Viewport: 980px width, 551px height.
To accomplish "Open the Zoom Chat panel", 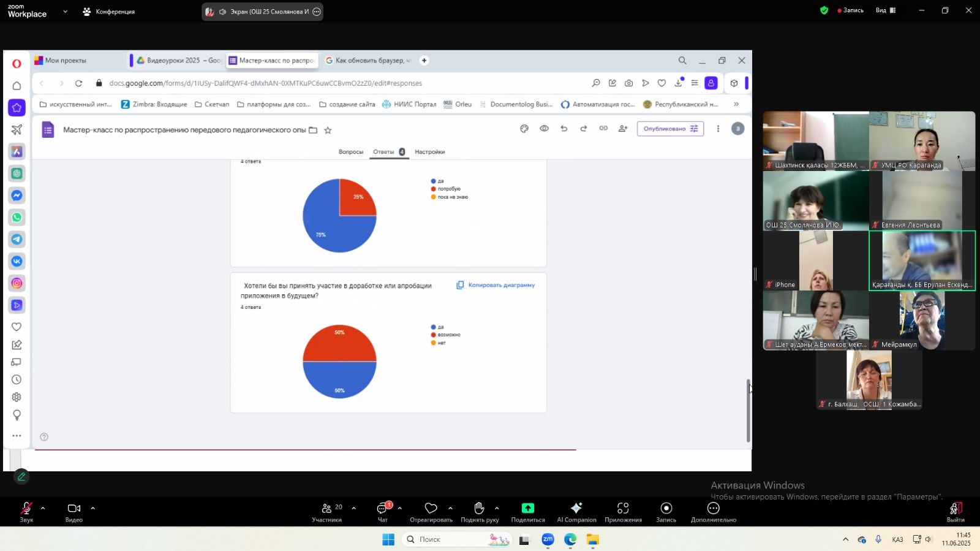I will (x=383, y=511).
